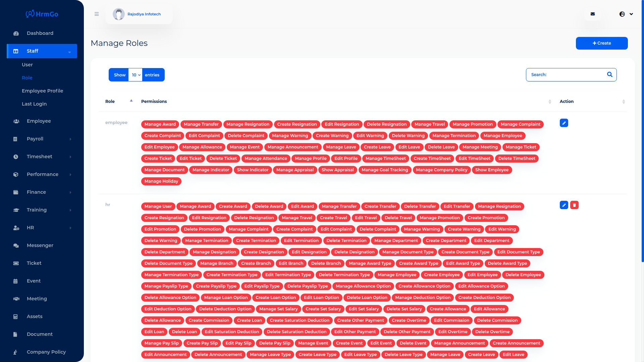Open the Last Login link
Image resolution: width=644 pixels, height=362 pixels.
(34, 104)
